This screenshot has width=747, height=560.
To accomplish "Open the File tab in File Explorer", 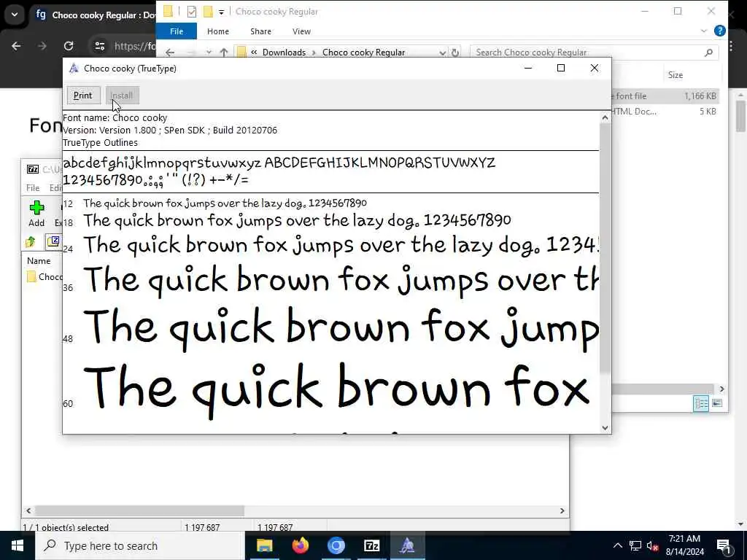I will (x=177, y=31).
